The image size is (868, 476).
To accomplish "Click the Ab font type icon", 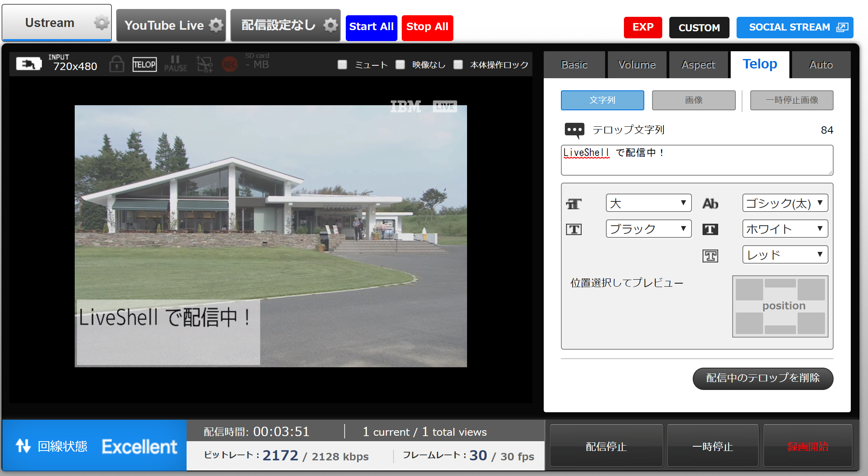I will 710,204.
